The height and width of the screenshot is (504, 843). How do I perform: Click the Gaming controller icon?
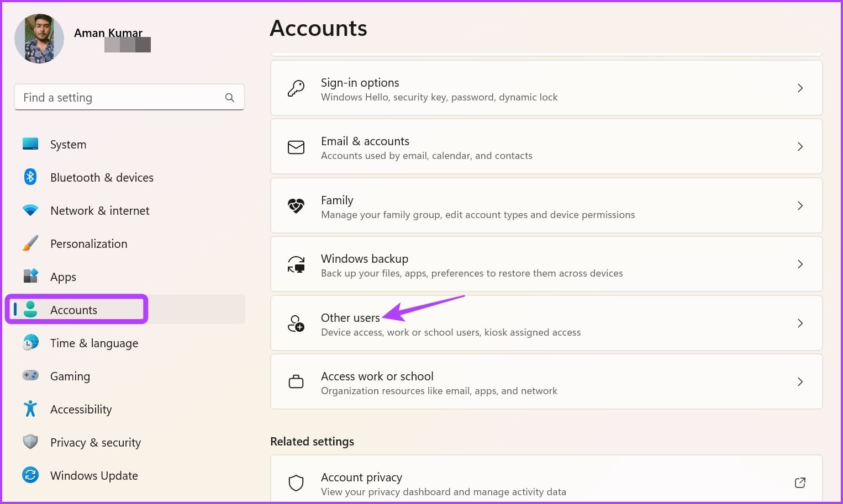[30, 375]
